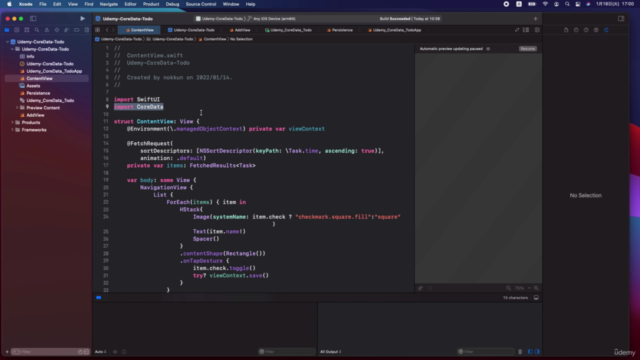Open the Product menu

(151, 4)
